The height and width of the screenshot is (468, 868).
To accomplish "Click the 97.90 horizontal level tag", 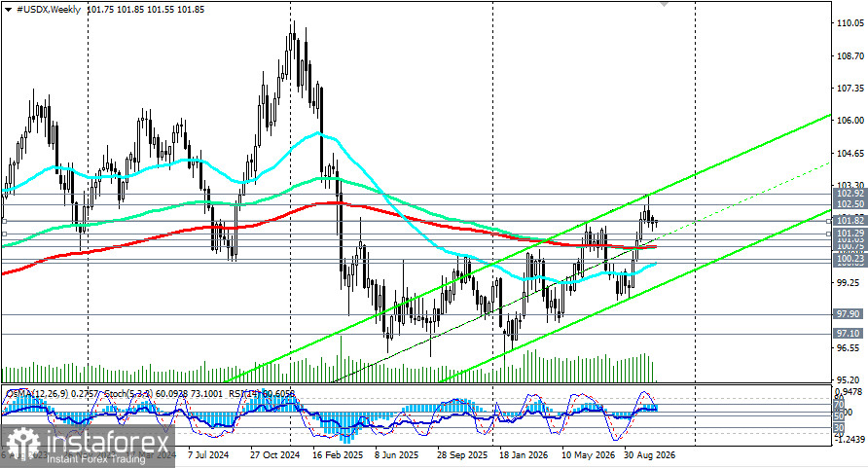I will tap(849, 313).
